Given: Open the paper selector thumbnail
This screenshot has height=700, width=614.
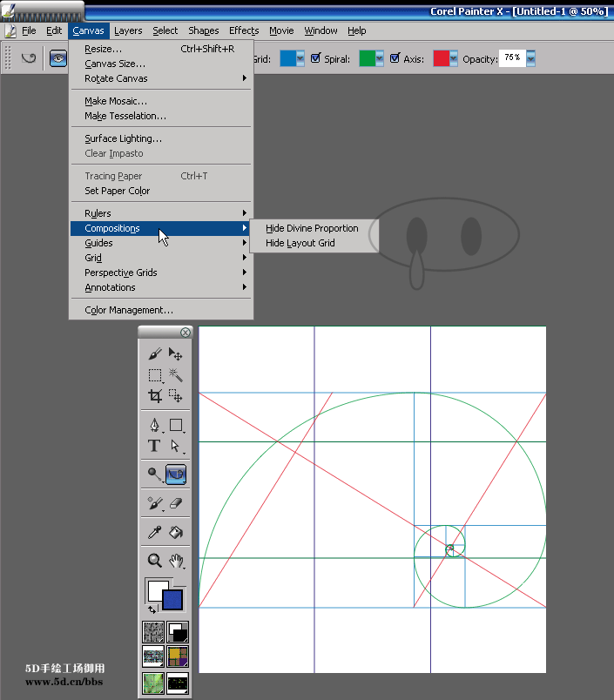Looking at the screenshot, I should [153, 632].
